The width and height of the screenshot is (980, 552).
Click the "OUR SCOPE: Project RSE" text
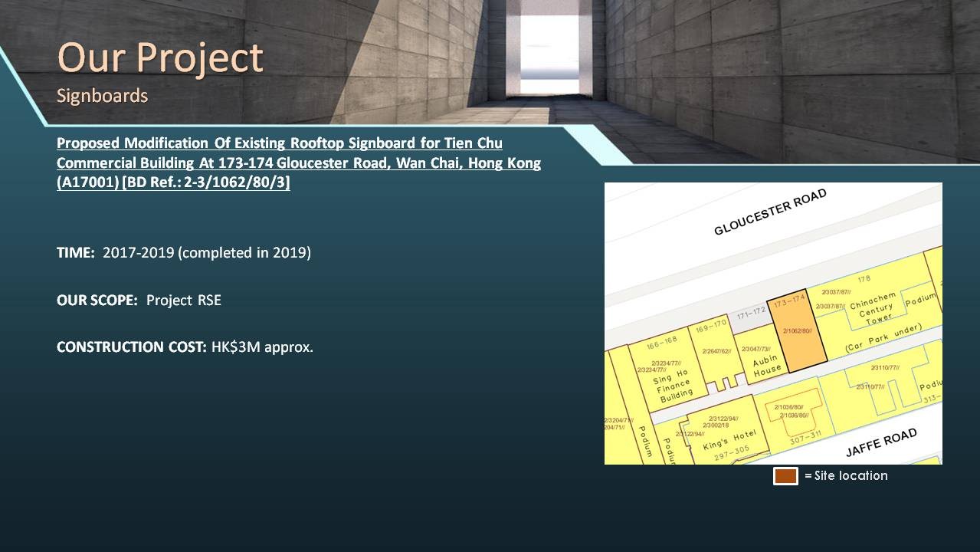tap(139, 300)
